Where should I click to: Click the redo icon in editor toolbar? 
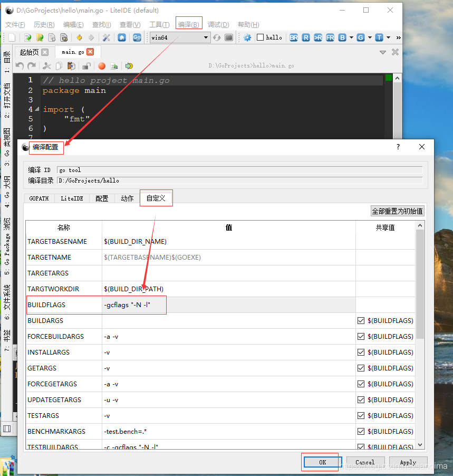tap(32, 66)
